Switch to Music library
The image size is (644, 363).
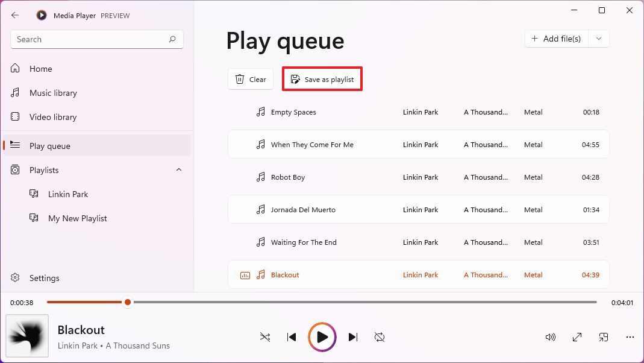[54, 93]
